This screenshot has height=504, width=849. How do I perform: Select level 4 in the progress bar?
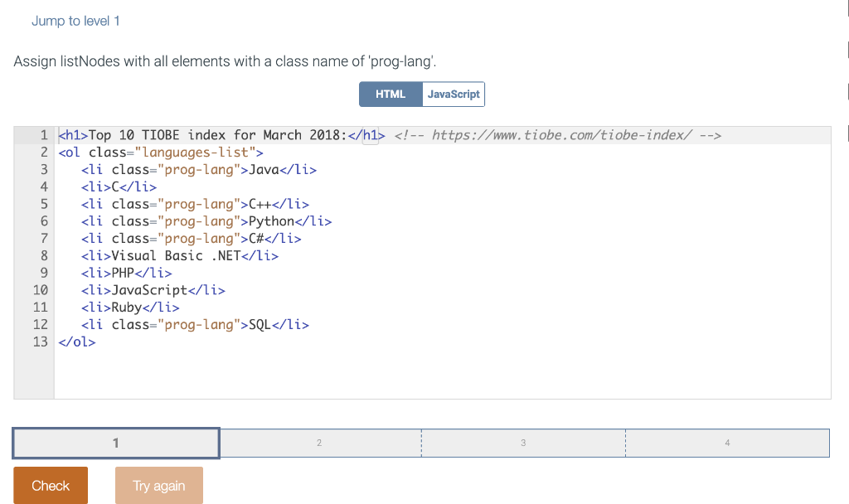click(727, 443)
